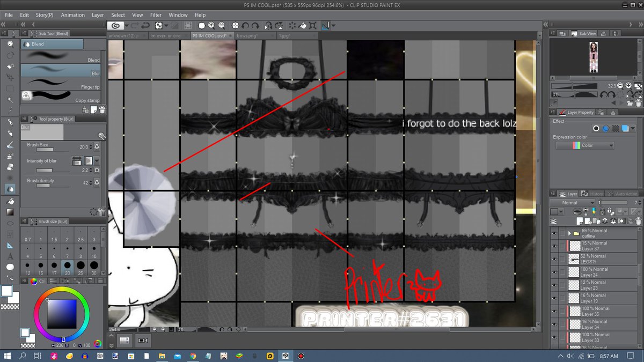The width and height of the screenshot is (644, 362).
Task: Open the Intensity of blur options dropdown
Action: [97, 160]
